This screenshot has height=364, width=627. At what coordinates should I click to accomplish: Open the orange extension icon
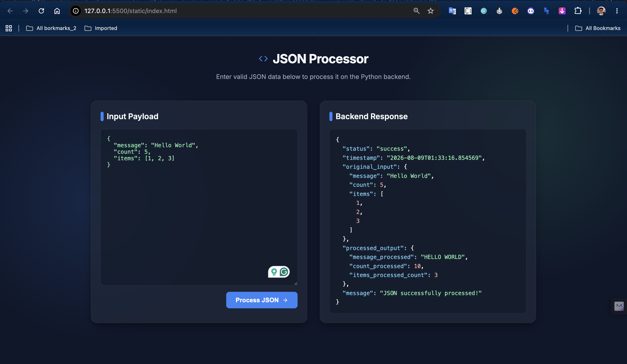(515, 11)
